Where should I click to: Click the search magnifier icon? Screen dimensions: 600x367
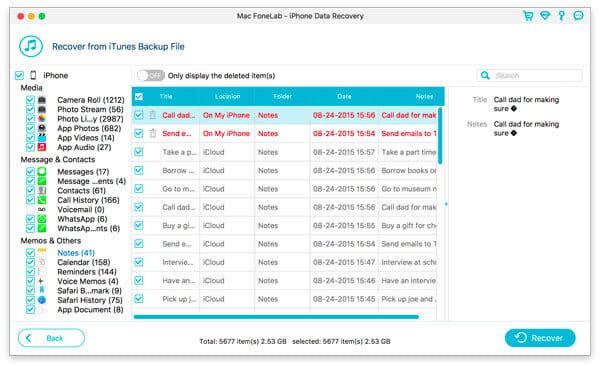[485, 75]
